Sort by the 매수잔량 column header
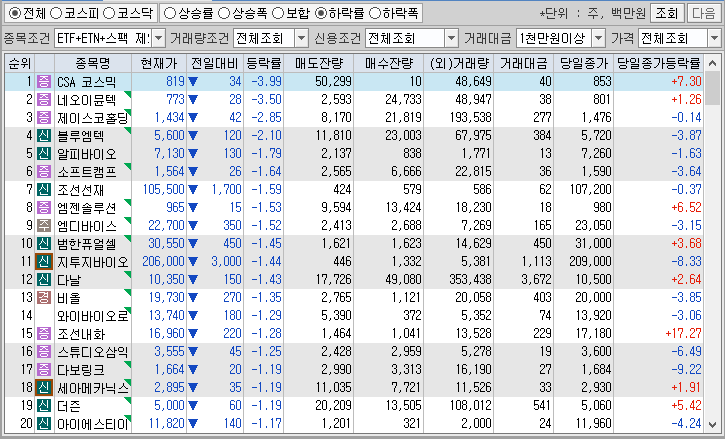The width and height of the screenshot is (725, 439). (388, 63)
